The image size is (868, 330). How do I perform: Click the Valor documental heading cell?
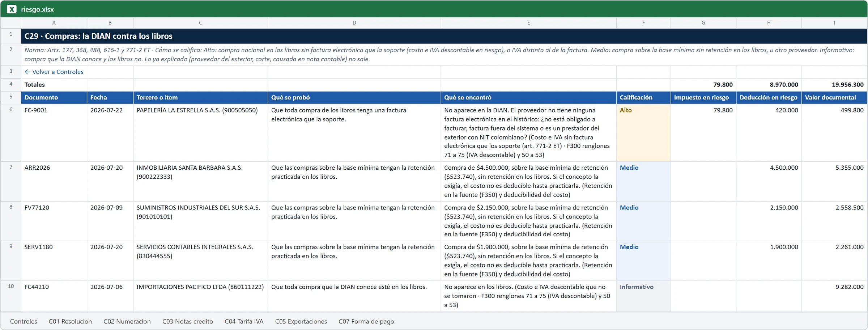pos(834,97)
